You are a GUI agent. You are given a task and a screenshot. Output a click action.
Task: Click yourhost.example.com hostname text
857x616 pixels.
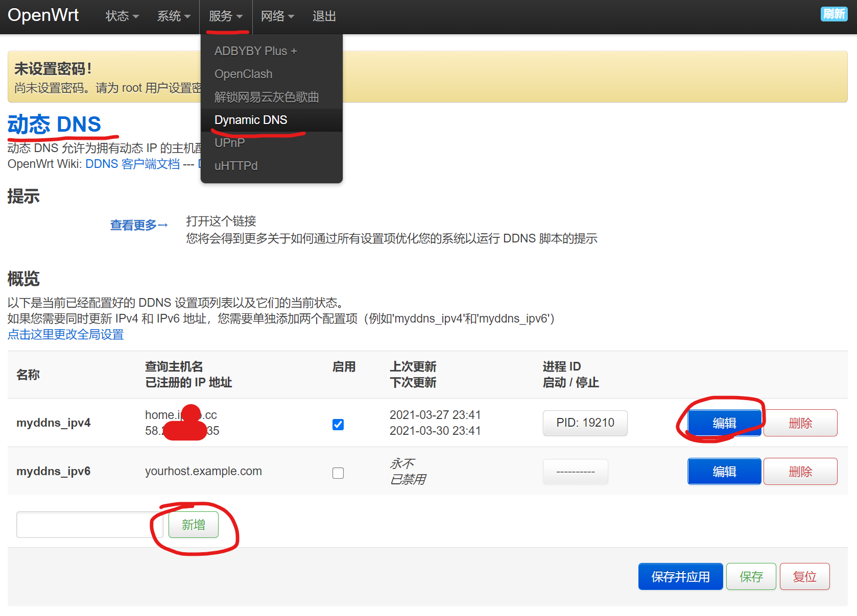pyautogui.click(x=203, y=471)
